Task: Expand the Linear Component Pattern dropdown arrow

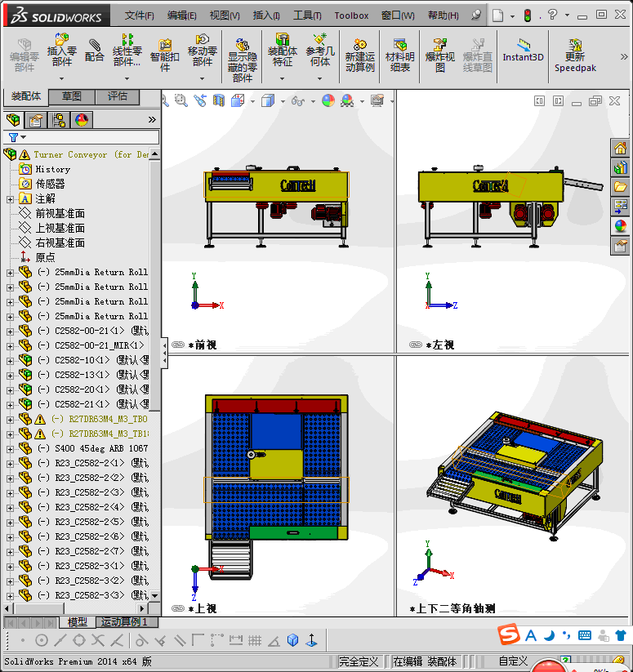Action: (x=127, y=79)
